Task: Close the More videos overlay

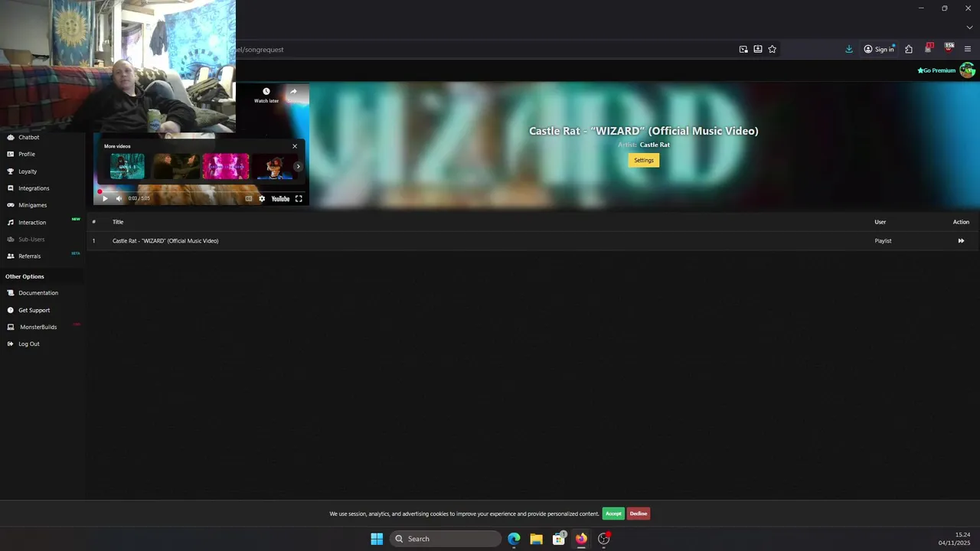Action: click(295, 146)
